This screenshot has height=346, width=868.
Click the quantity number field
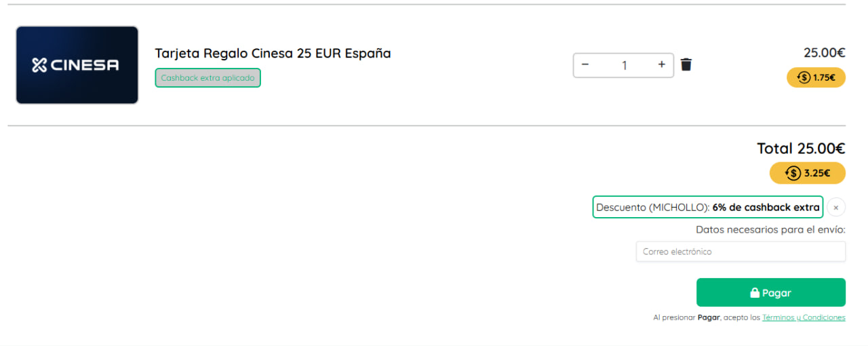point(624,66)
